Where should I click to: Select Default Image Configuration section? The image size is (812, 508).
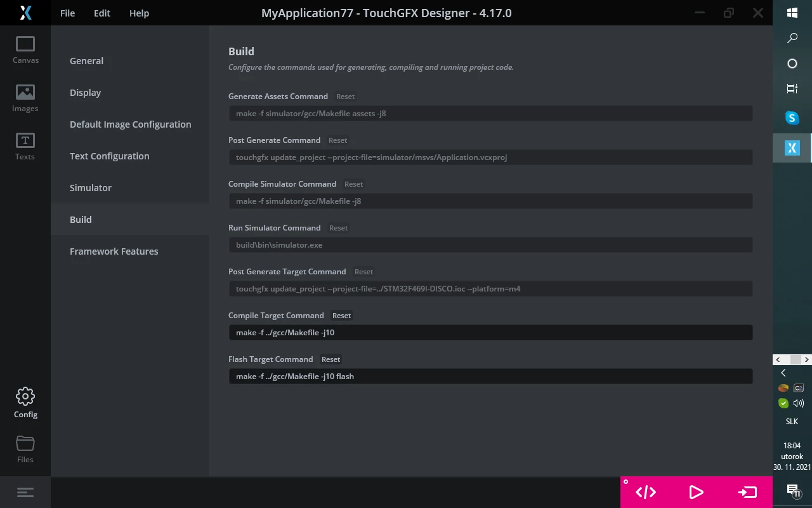[x=130, y=124]
